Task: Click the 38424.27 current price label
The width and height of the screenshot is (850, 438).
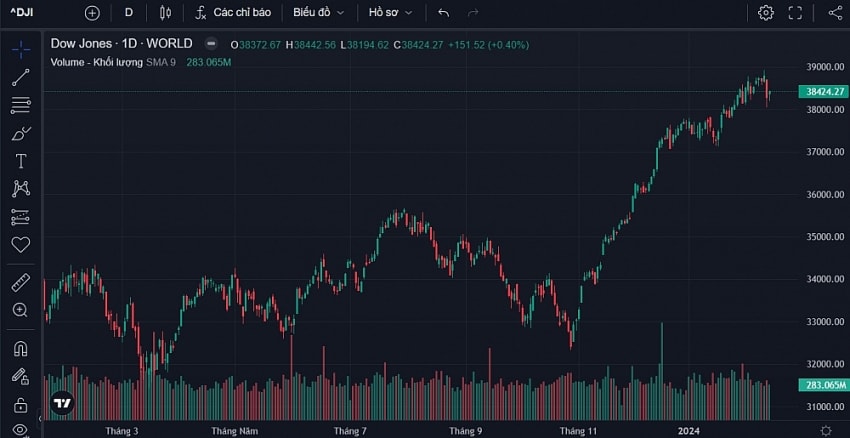Action: click(823, 92)
